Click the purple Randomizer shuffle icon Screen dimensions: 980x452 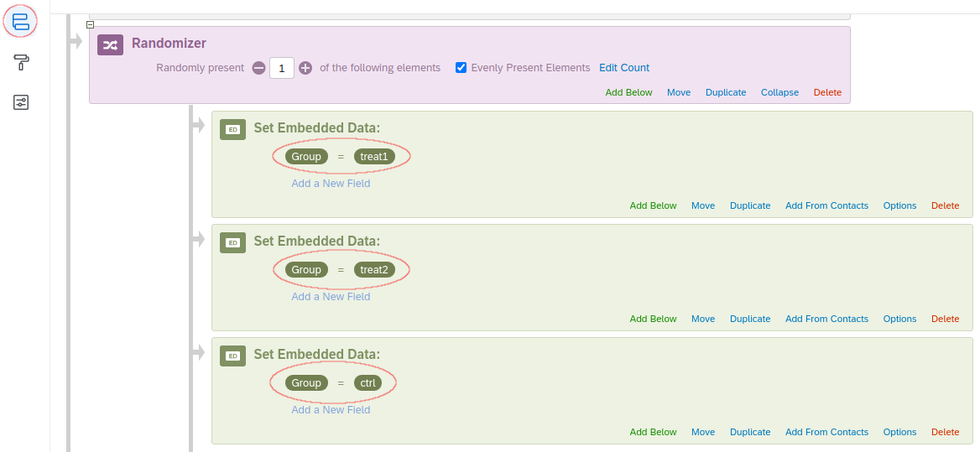coord(111,44)
